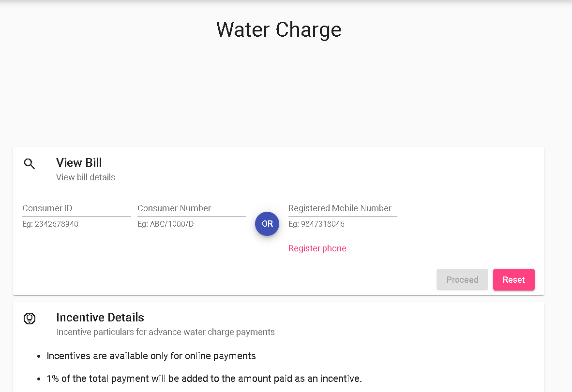Click the Eg: 9847318046 hint text
The image size is (572, 392).
click(x=316, y=224)
